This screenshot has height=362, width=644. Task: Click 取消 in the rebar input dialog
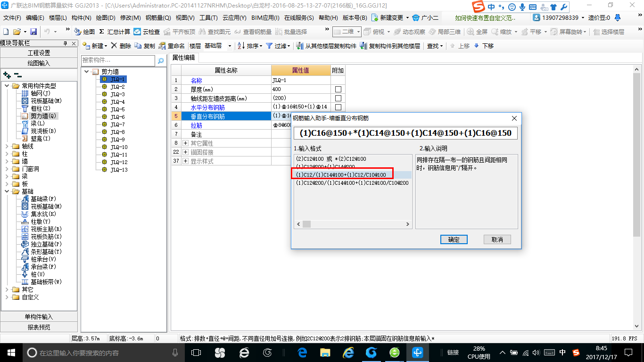[497, 239]
